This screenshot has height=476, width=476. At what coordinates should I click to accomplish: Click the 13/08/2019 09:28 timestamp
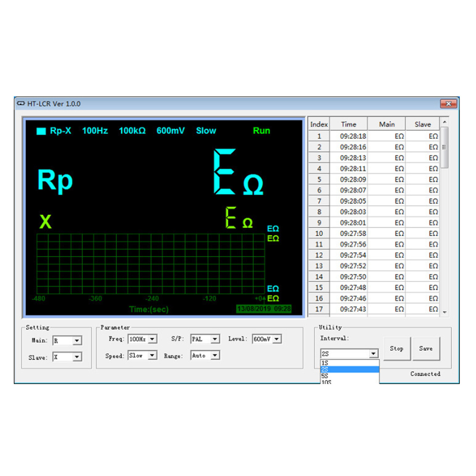pos(264,309)
